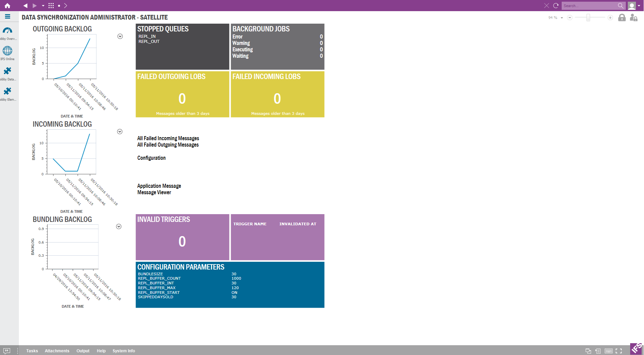Click the user lock icon
Viewport: 644px width, 355px height.
(634, 18)
